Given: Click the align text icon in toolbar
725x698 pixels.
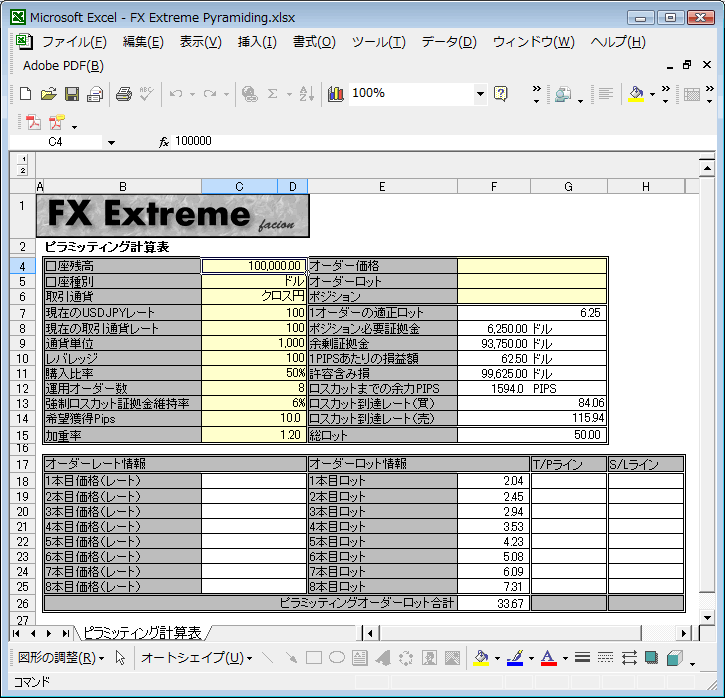Looking at the screenshot, I should [x=605, y=94].
